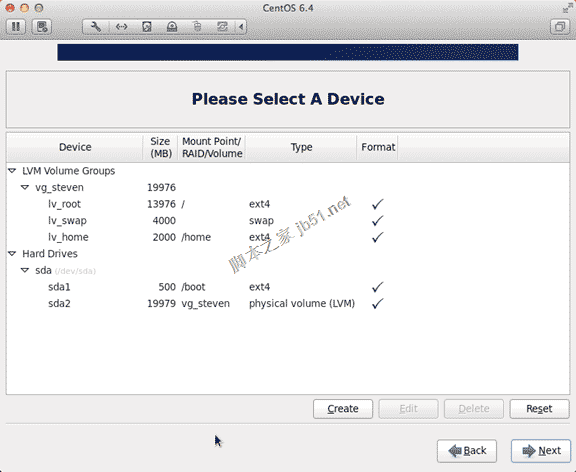Screen dimensions: 576x472
Task: Take a snapshot of the VM
Action: 42,27
